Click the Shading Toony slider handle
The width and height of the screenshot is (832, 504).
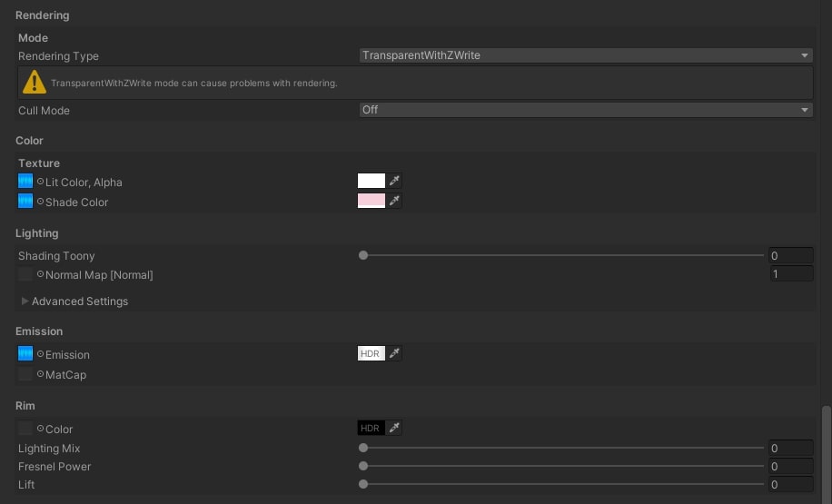point(363,256)
